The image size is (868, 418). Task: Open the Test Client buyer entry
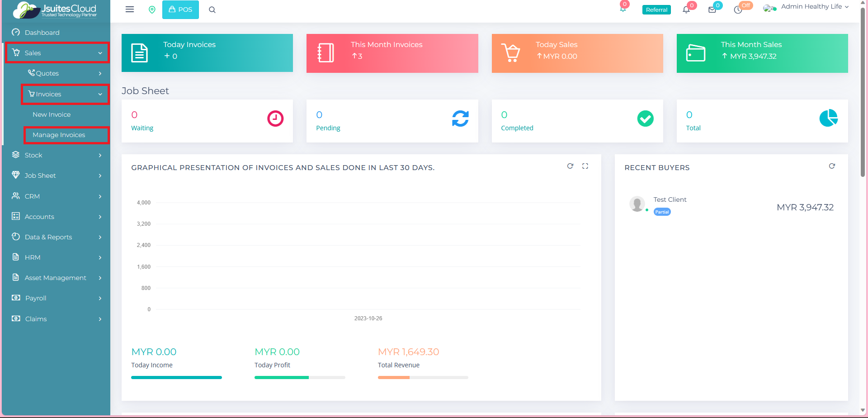(x=670, y=199)
